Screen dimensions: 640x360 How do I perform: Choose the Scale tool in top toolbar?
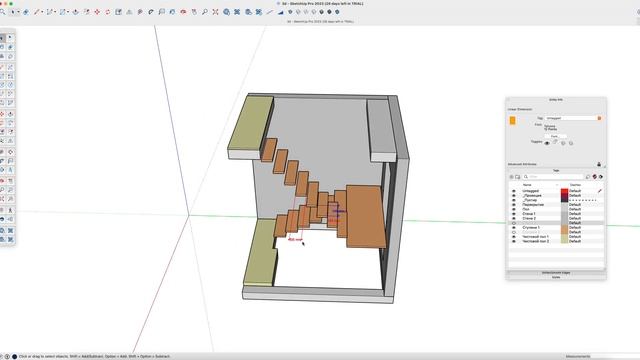point(118,12)
